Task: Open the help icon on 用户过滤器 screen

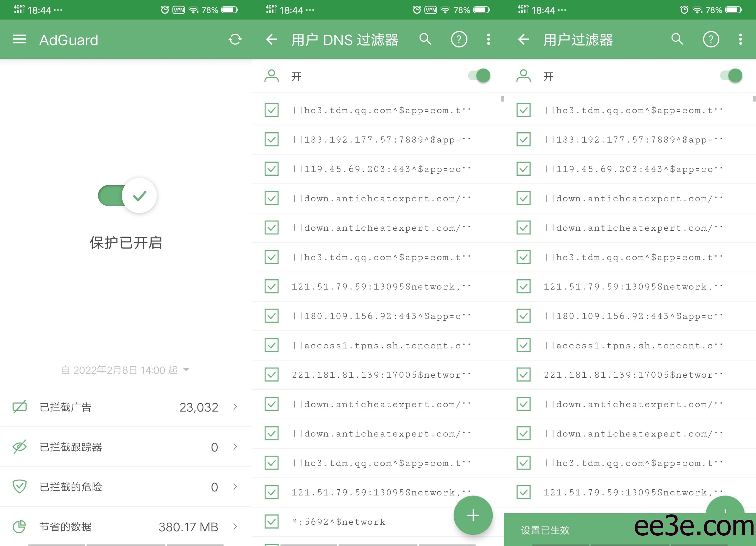Action: (711, 39)
